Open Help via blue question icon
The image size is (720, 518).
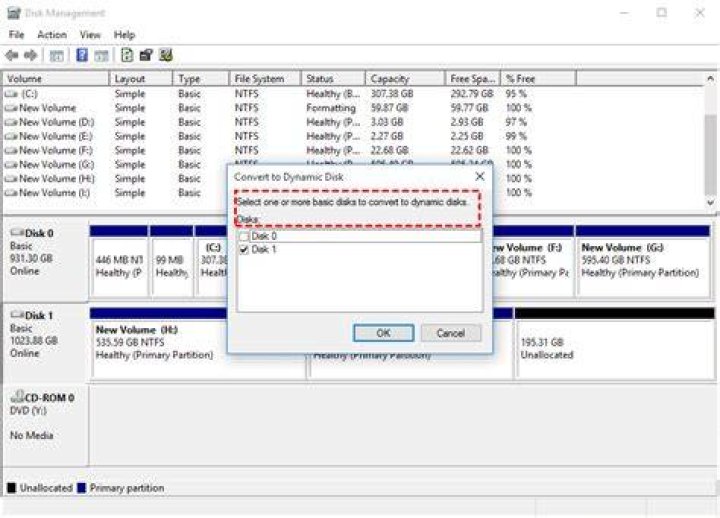tap(82, 56)
